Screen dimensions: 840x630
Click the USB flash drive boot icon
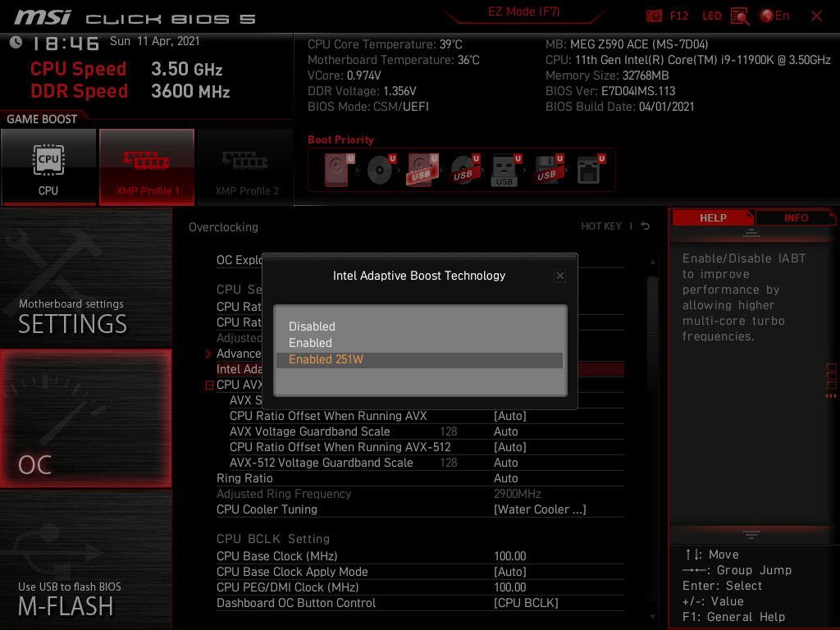(x=505, y=168)
